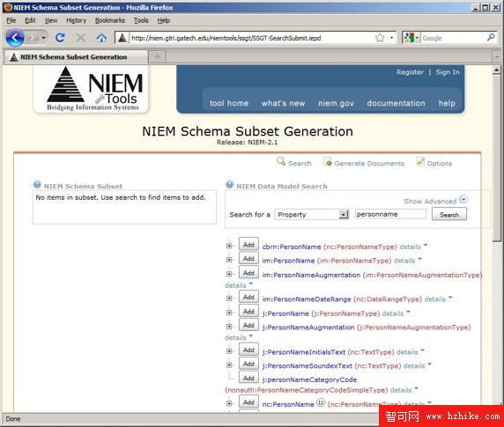This screenshot has width=504, height=427.
Task: Open the address bar history dropdown arrow
Action: pos(391,38)
